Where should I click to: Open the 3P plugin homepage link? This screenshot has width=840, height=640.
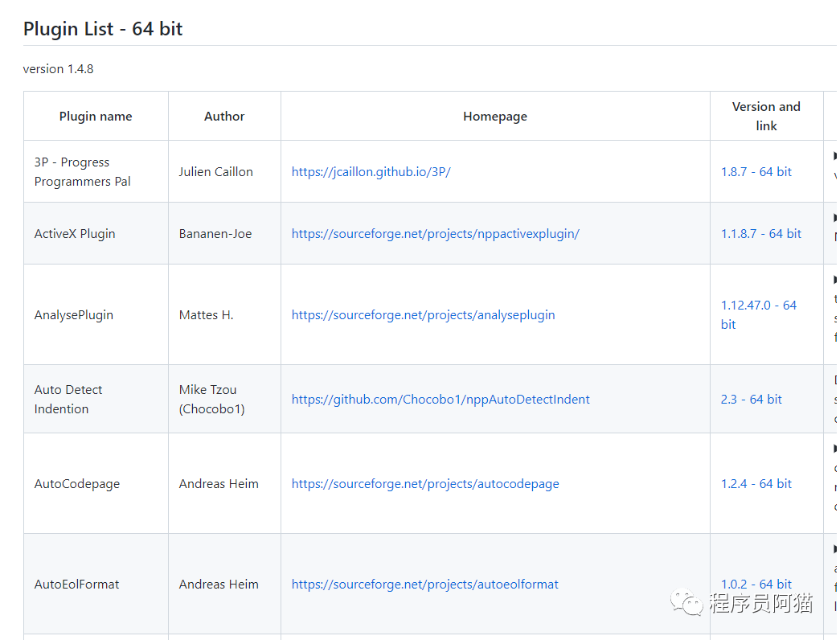coord(371,171)
